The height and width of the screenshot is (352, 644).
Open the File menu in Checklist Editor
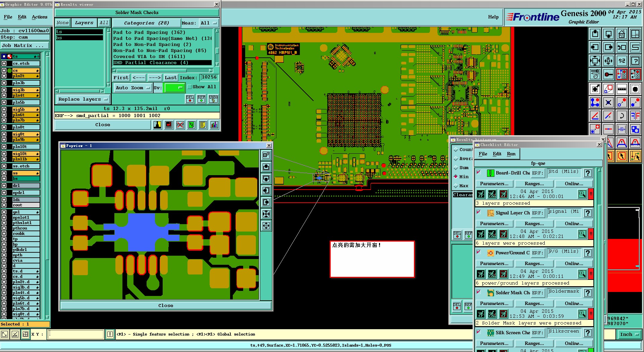pos(483,154)
